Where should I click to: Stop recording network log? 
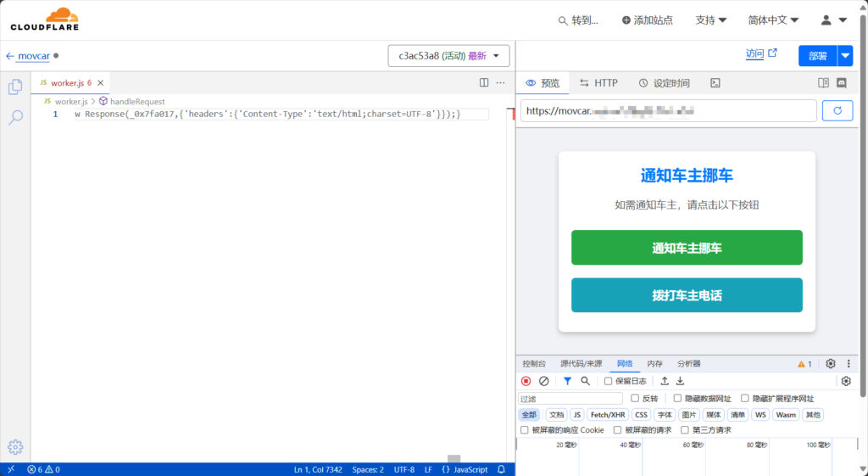point(526,381)
